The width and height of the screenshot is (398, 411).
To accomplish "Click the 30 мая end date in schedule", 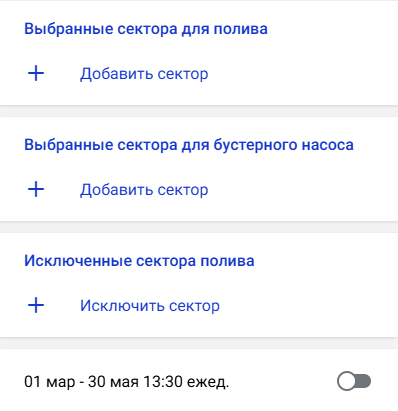I will [113, 381].
